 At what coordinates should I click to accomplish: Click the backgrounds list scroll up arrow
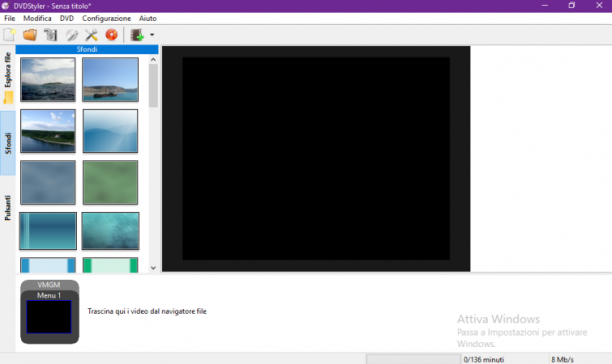pyautogui.click(x=153, y=60)
